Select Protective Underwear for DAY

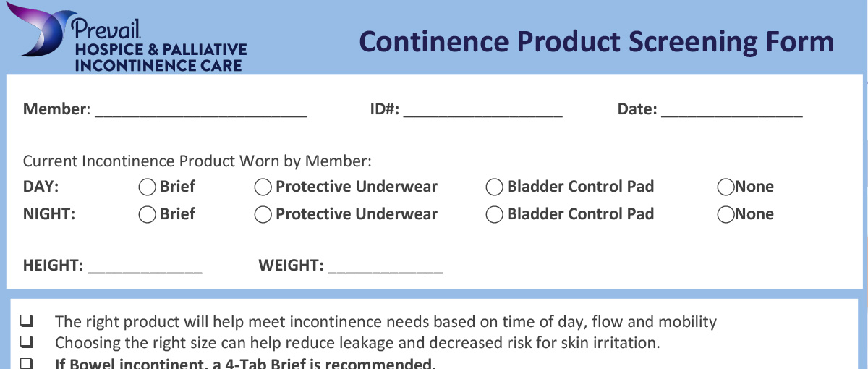263,187
